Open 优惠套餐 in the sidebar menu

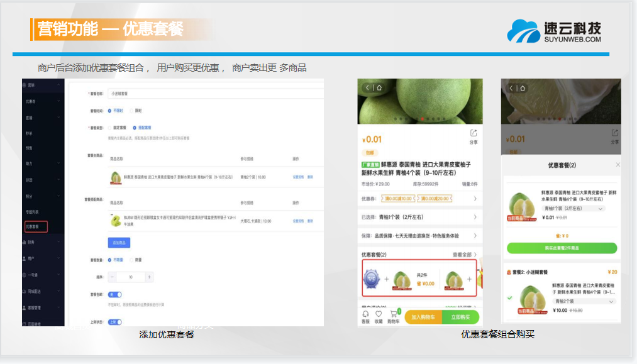point(35,226)
